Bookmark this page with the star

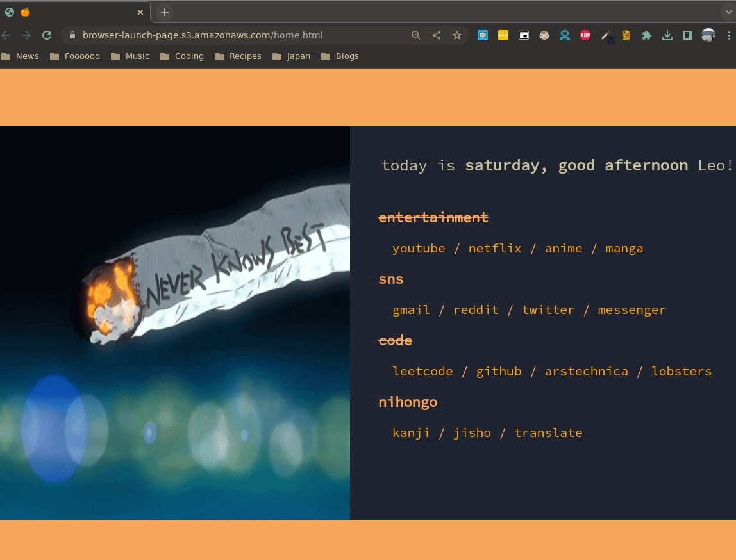point(457,35)
